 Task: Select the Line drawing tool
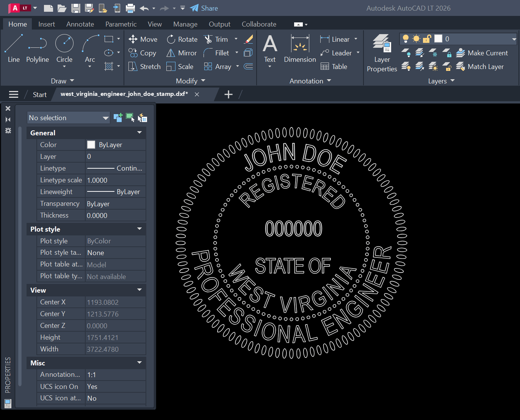pos(14,48)
